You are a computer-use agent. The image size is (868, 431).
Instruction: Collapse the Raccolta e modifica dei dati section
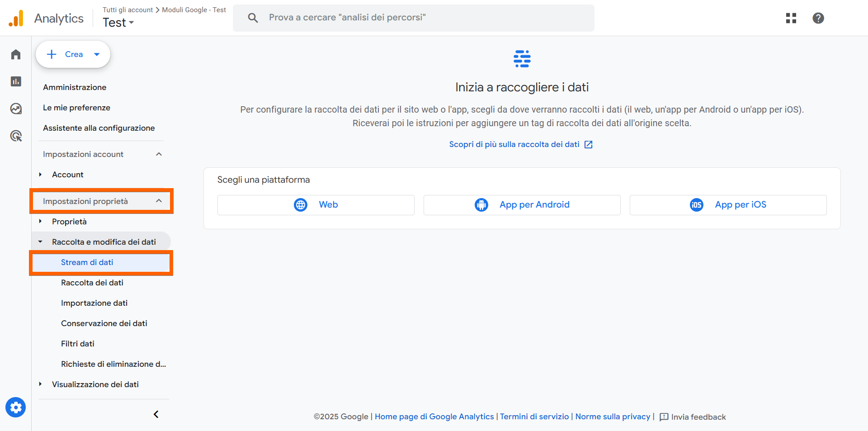tap(40, 241)
